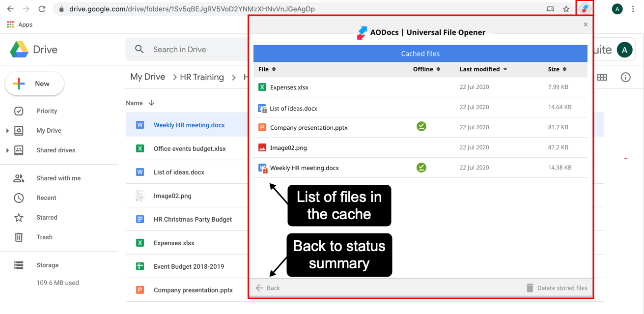644x314 pixels.
Task: Click the view details info icon
Action: (625, 77)
